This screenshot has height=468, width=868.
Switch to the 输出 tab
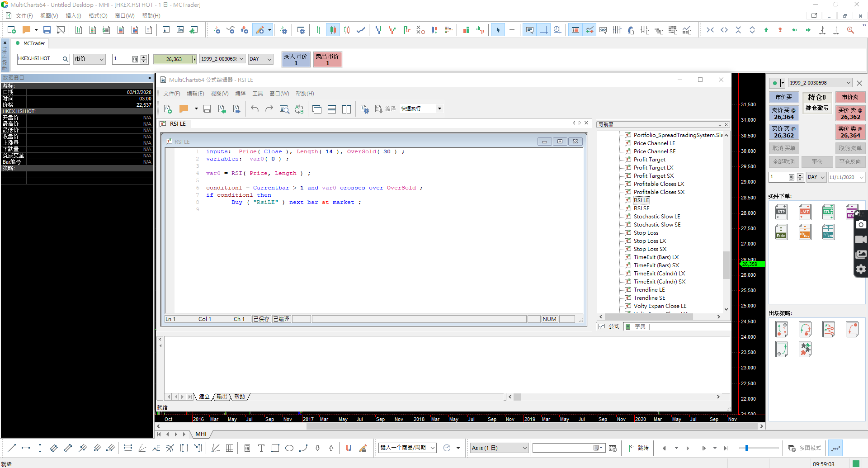[x=222, y=397]
